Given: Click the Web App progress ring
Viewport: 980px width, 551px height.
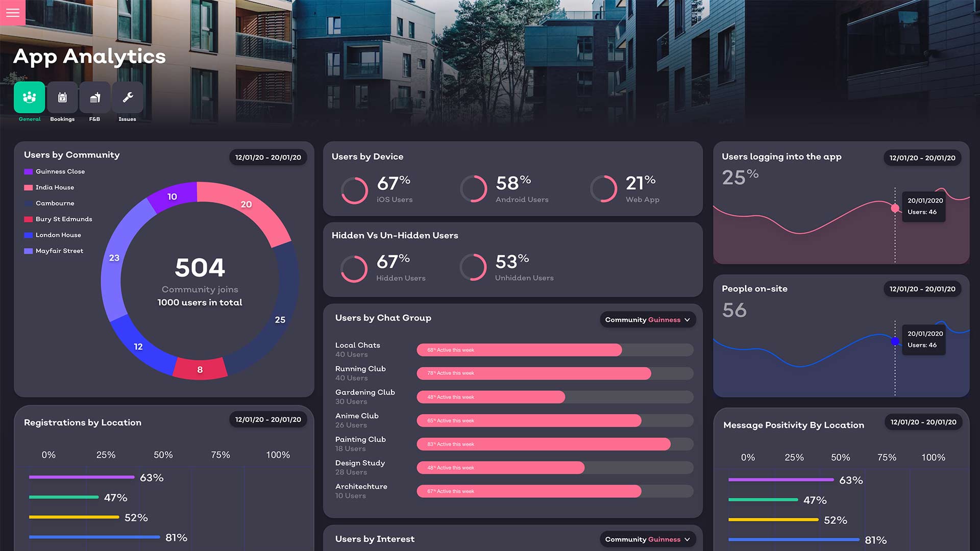Looking at the screenshot, I should [604, 189].
